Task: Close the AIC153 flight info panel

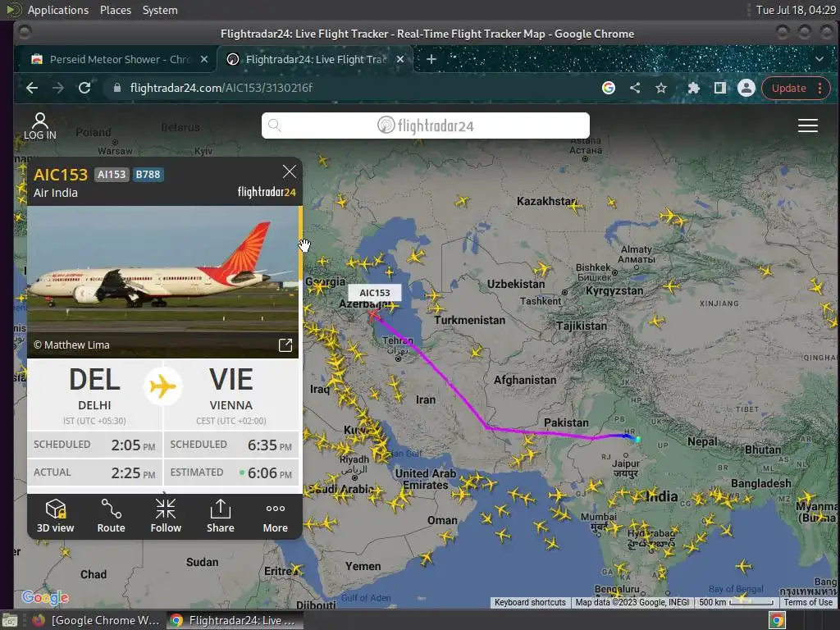Action: click(290, 171)
